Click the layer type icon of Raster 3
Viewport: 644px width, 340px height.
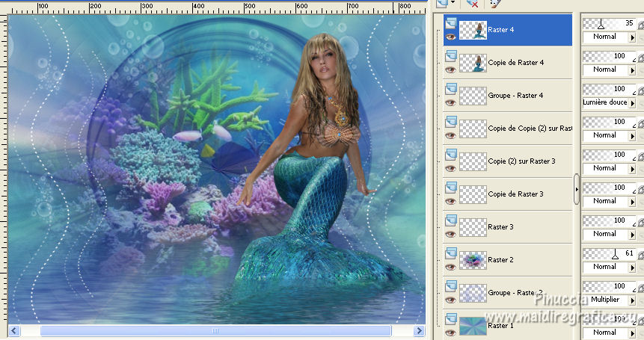450,220
